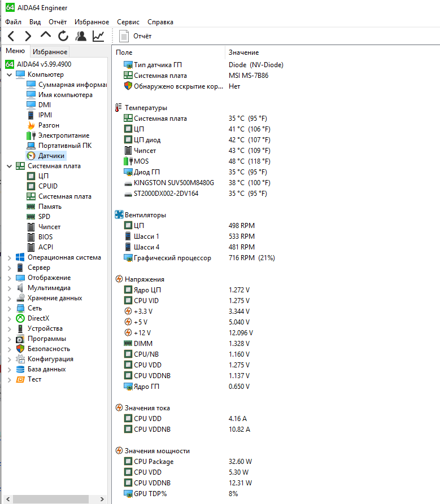Click the up-level arrow toolbar icon

[x=46, y=36]
